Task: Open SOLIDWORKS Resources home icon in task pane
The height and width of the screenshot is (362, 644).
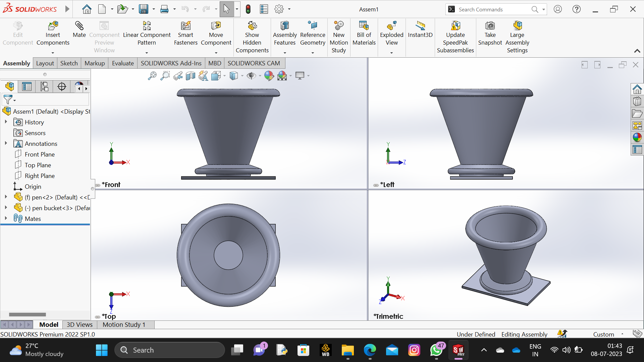Action: 637,89
